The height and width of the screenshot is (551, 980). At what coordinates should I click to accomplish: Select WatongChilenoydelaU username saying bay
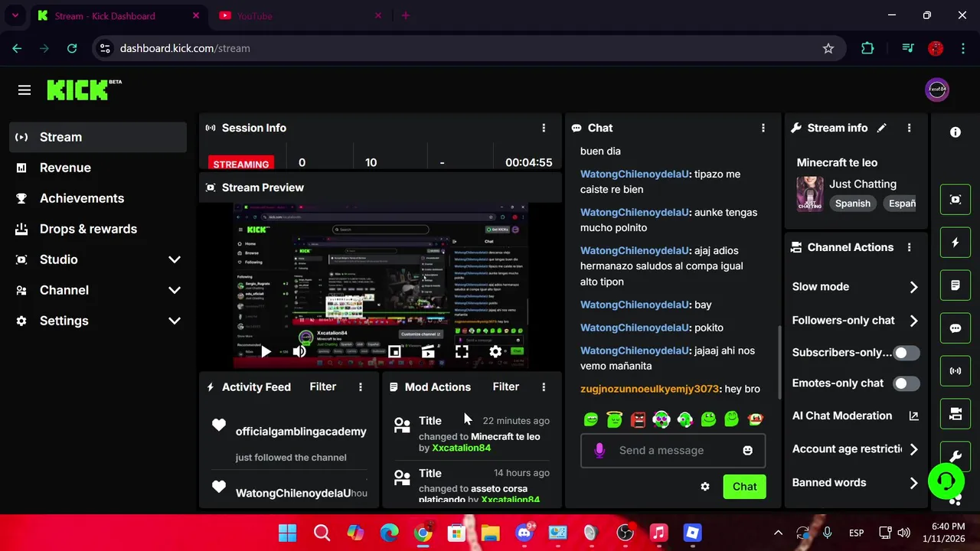point(635,305)
